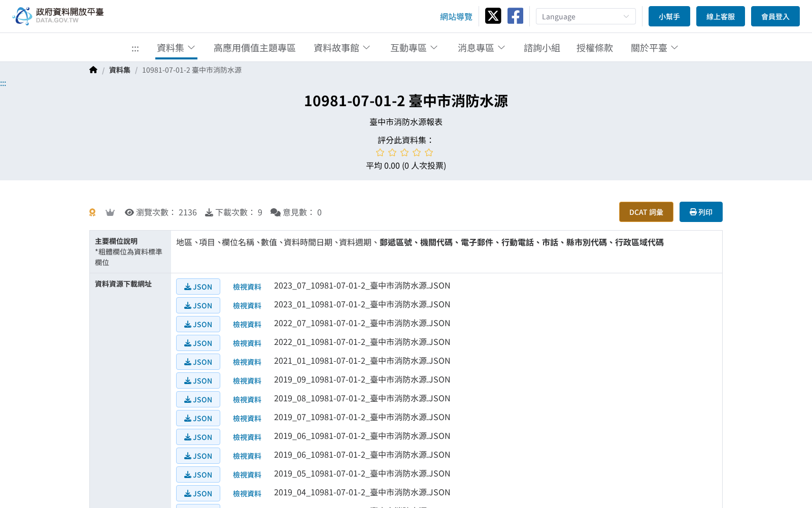
Task: Click 資料集 breadcrumb link
Action: pyautogui.click(x=120, y=70)
